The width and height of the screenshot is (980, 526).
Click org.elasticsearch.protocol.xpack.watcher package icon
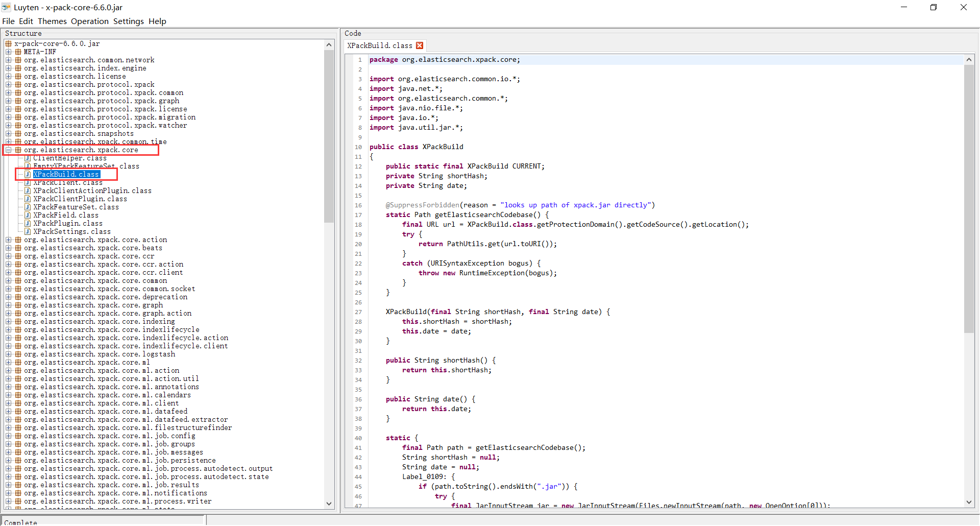coord(18,125)
